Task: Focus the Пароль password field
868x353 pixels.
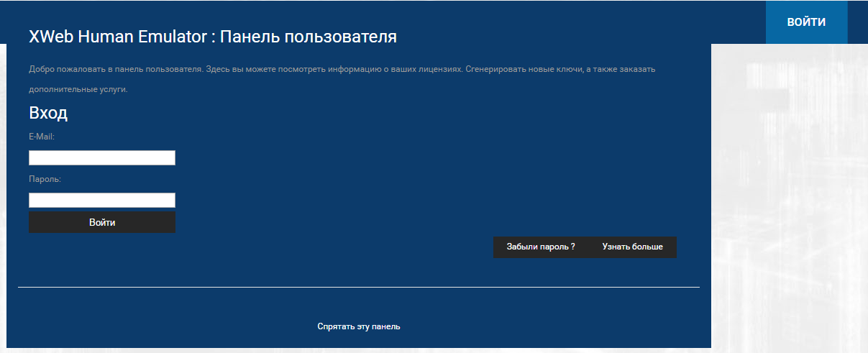Action: click(x=102, y=200)
